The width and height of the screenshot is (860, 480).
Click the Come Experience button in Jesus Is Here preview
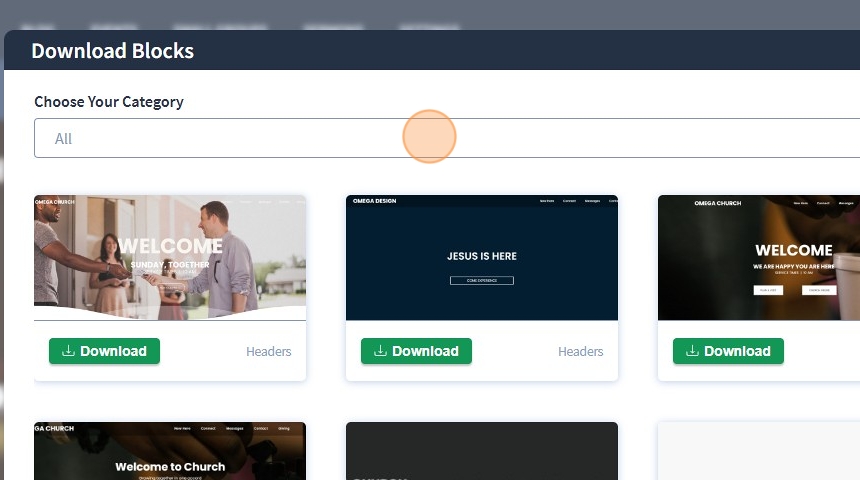pyautogui.click(x=482, y=280)
